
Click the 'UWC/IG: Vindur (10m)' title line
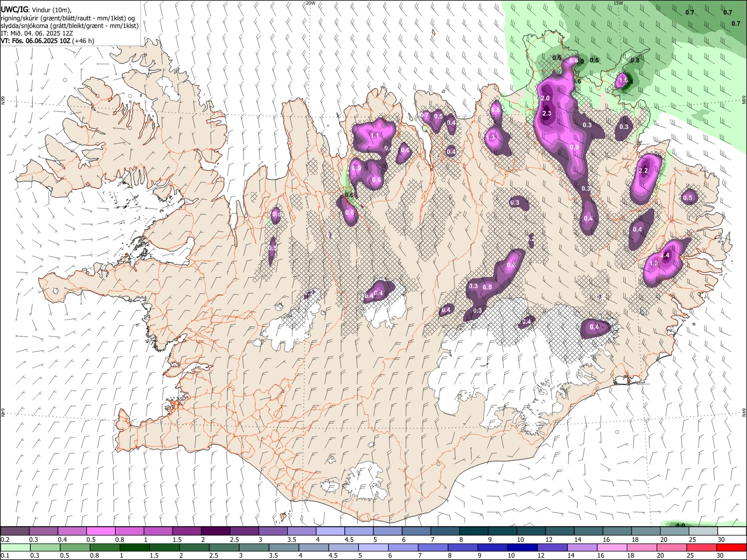pos(37,10)
